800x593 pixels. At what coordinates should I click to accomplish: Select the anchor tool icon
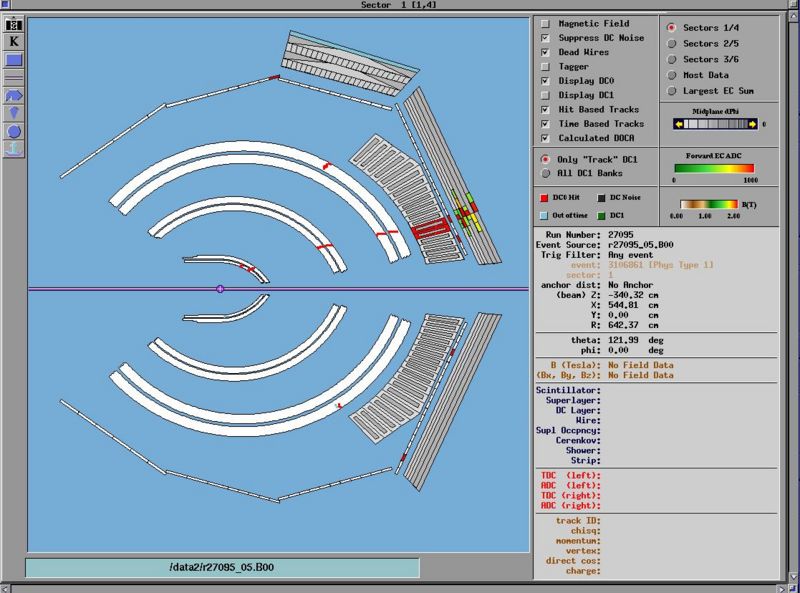click(14, 149)
